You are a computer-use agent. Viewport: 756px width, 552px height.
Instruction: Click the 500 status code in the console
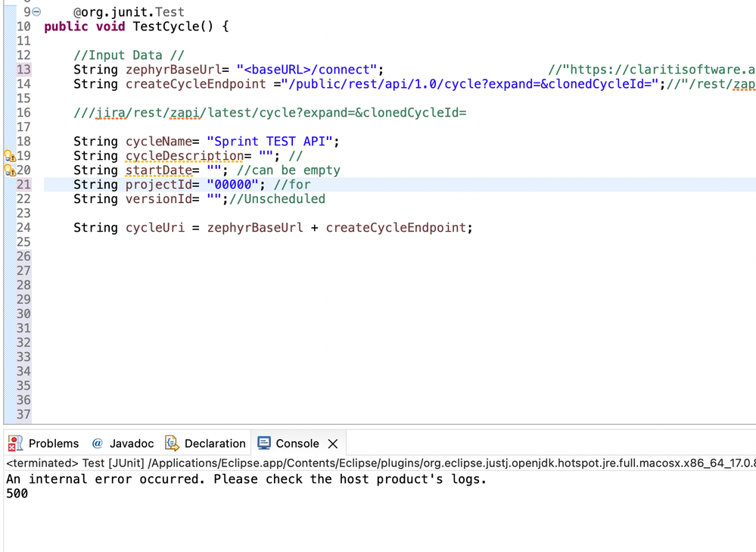pos(17,494)
